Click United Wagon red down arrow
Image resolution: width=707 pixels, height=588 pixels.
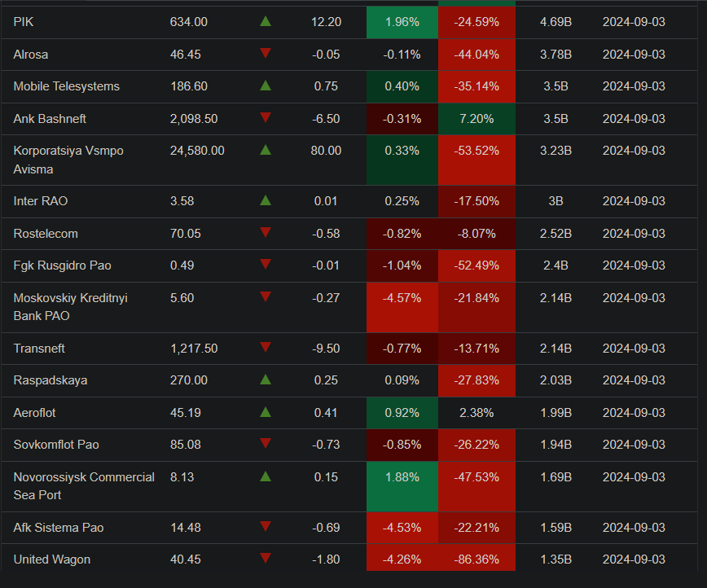(266, 559)
